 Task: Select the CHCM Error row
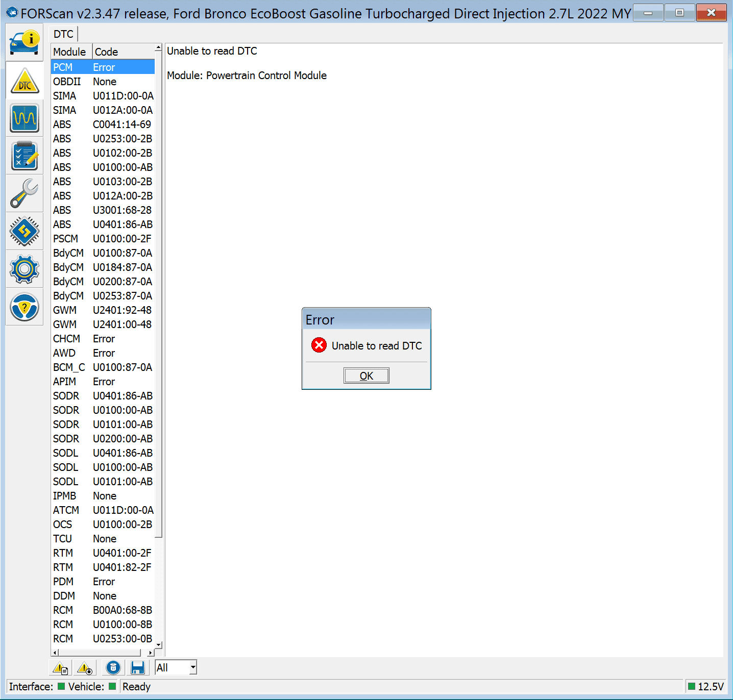click(103, 339)
